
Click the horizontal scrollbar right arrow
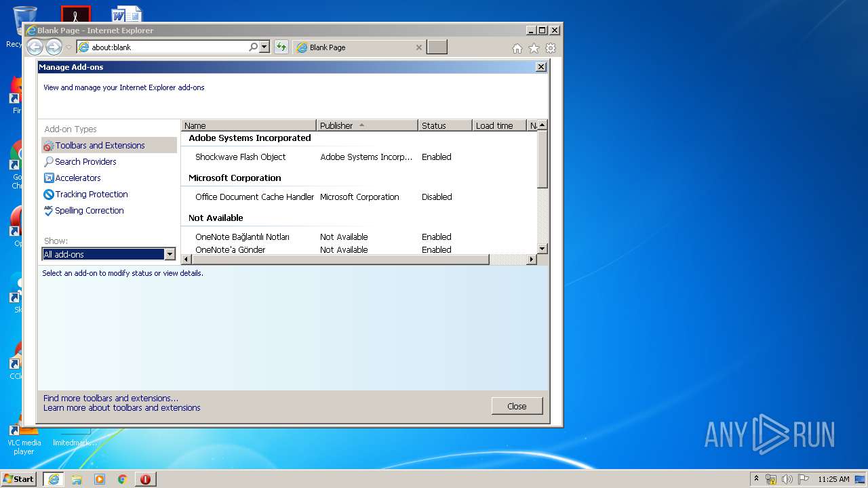tap(531, 260)
